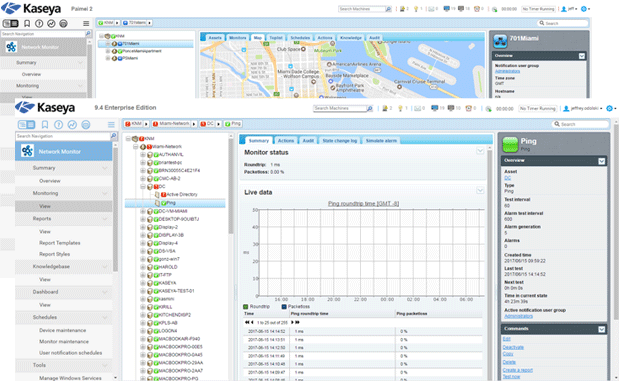Toggle the Packetloss legend checkbox under the chart
Screen dimensions: 619x381
pos(284,306)
